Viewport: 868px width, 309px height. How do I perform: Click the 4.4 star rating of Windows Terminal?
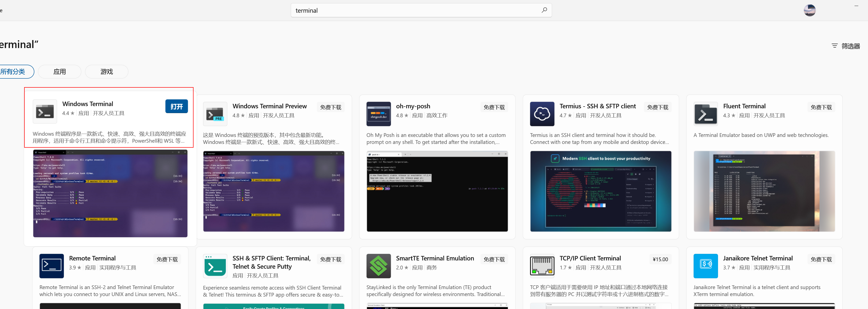[x=68, y=113]
